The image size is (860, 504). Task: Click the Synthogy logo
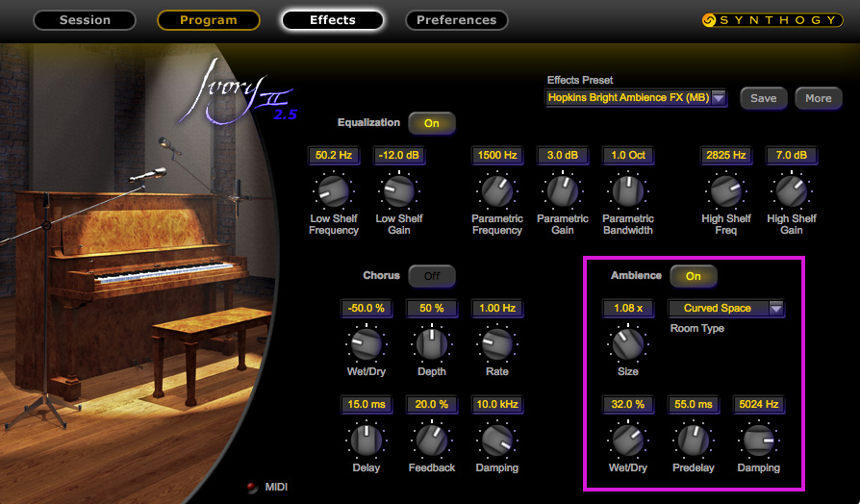772,20
